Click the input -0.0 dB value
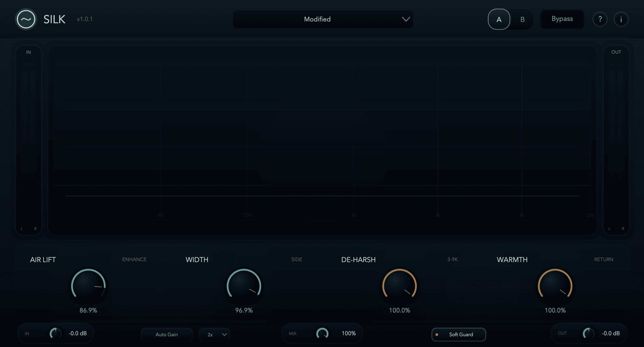The image size is (644, 347). 78,333
